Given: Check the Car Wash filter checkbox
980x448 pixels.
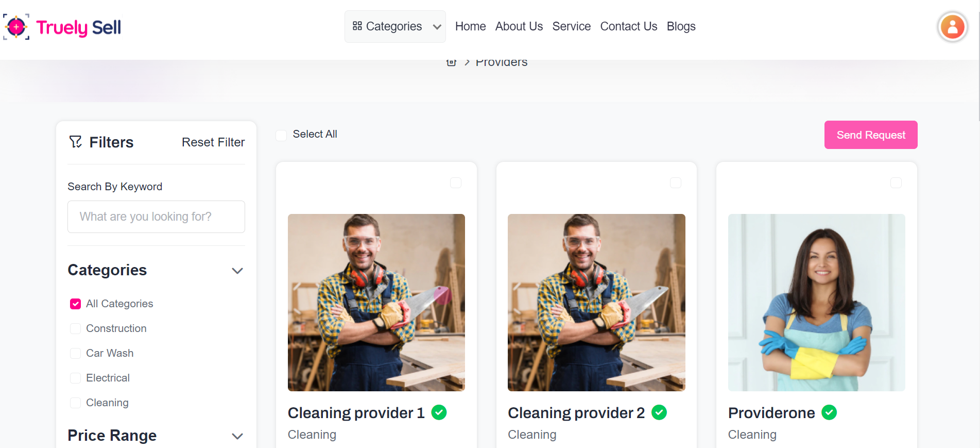Looking at the screenshot, I should click(x=76, y=353).
